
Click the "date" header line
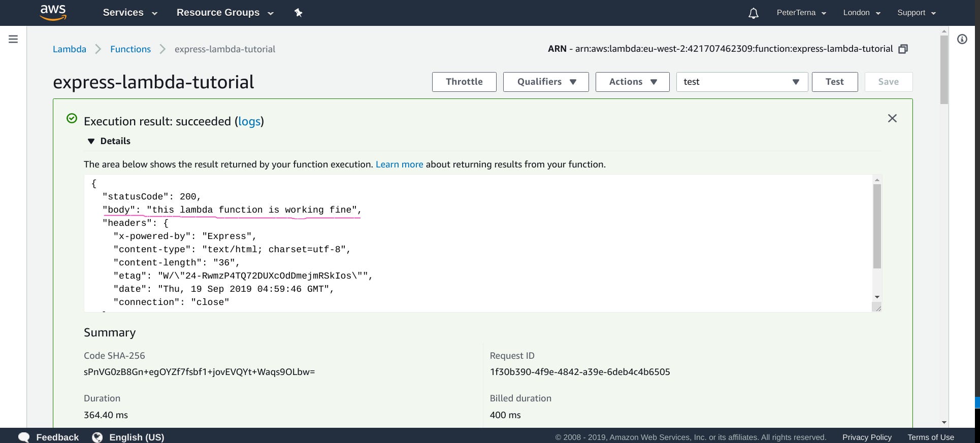tap(224, 289)
